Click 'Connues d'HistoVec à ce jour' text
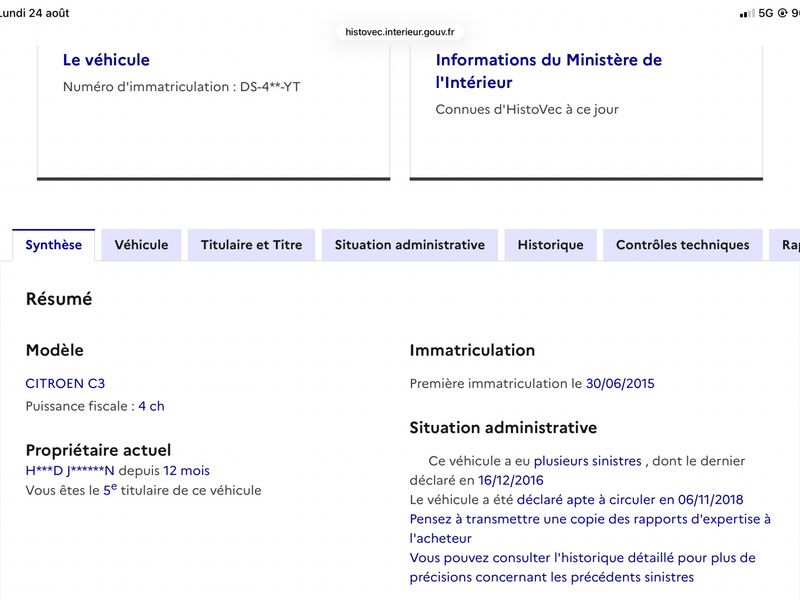 click(x=527, y=110)
